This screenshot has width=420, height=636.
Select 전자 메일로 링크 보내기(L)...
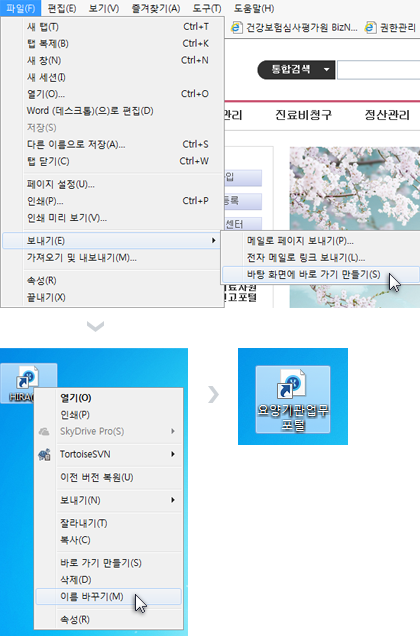[x=321, y=258]
